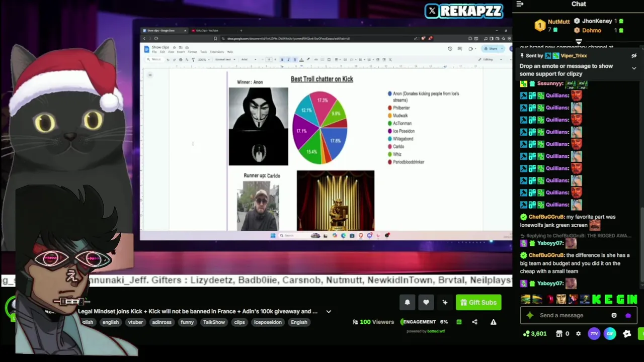Open the GIF picker button
The image size is (644, 362).
click(610, 333)
